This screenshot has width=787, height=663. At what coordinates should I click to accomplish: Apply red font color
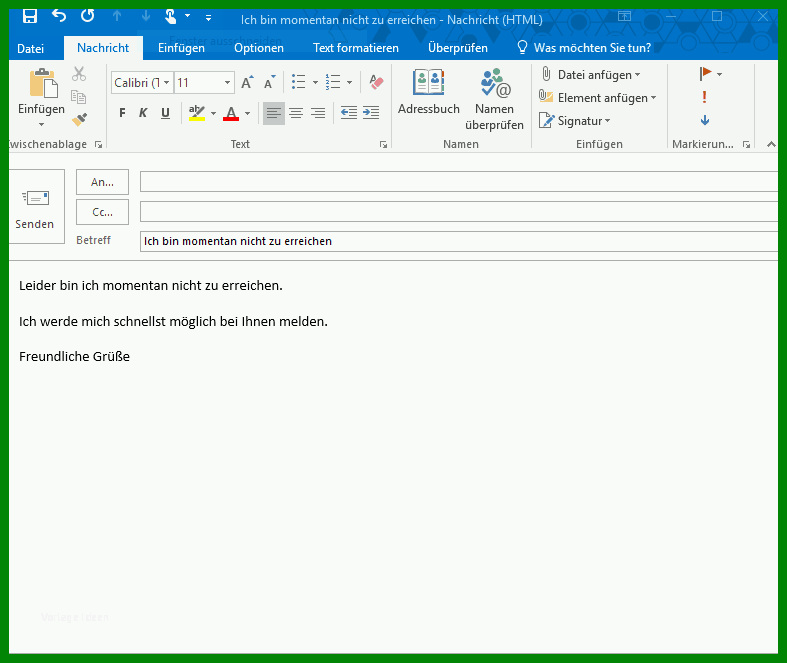coord(231,113)
